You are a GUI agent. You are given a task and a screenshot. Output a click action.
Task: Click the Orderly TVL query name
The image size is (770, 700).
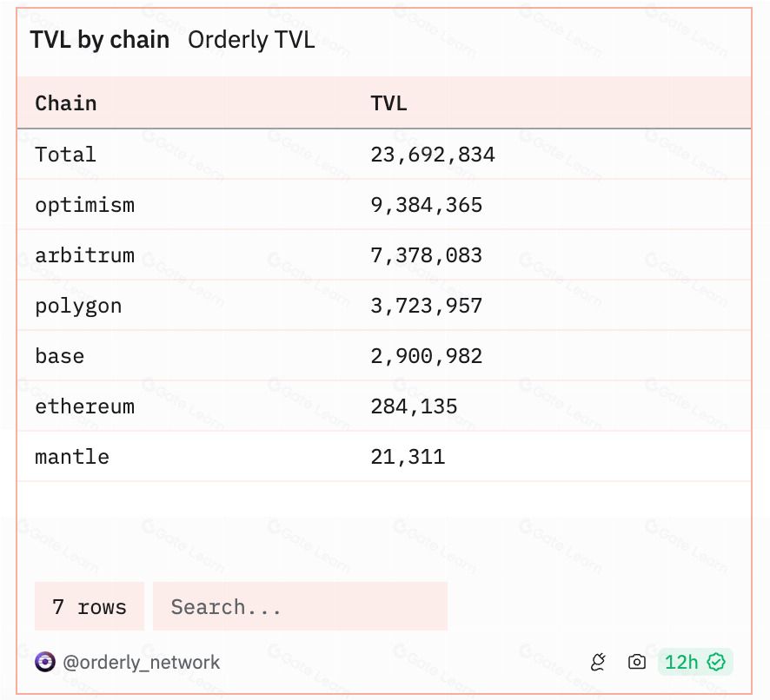(251, 40)
